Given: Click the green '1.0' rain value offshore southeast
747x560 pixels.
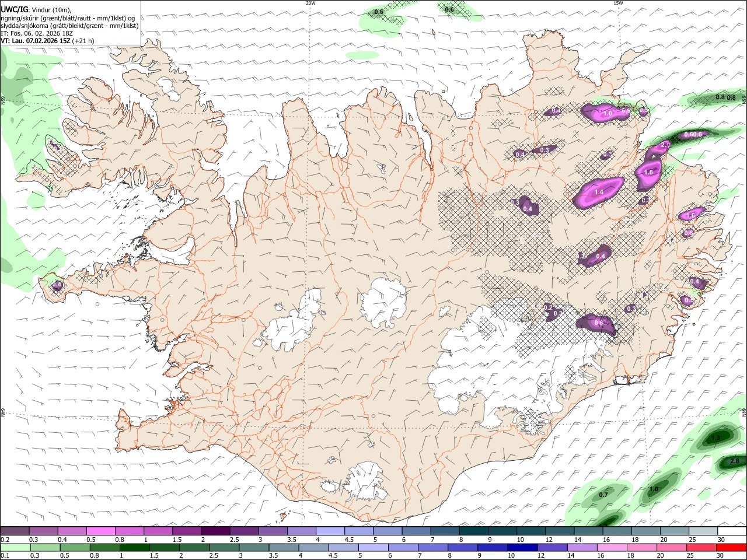Looking at the screenshot, I should pos(654,489).
